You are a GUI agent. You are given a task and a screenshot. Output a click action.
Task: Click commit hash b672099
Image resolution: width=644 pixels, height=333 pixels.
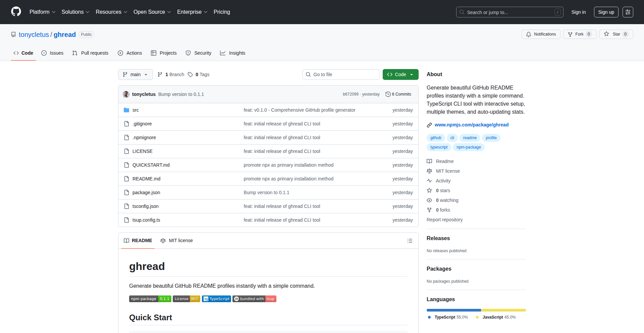(351, 94)
